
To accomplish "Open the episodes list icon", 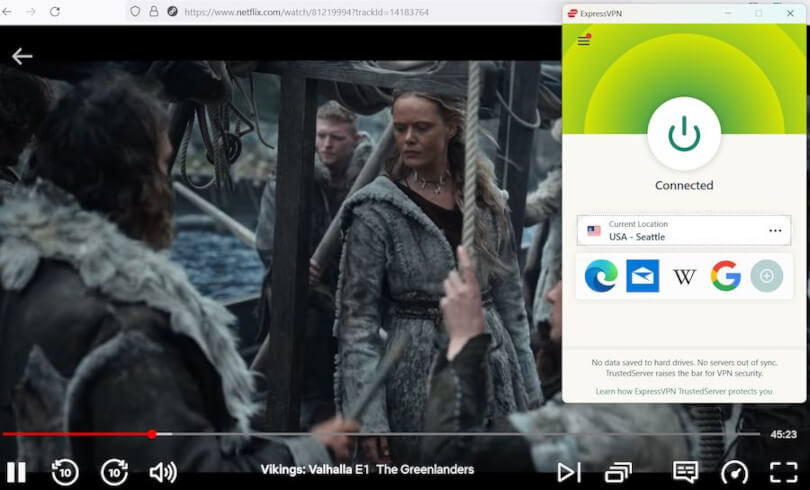I will pos(618,472).
